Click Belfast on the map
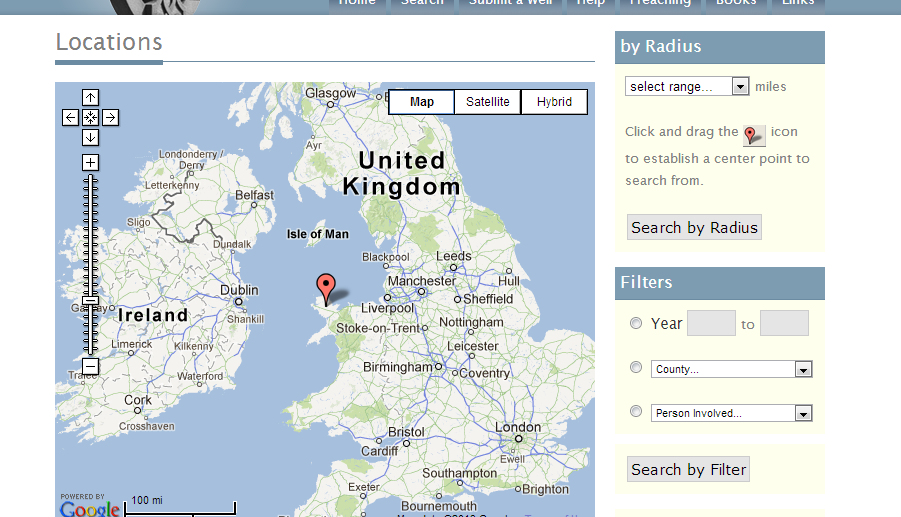 pyautogui.click(x=255, y=195)
